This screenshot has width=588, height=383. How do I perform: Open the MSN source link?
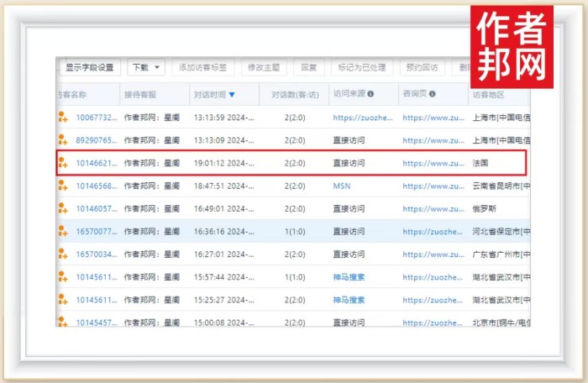341,186
